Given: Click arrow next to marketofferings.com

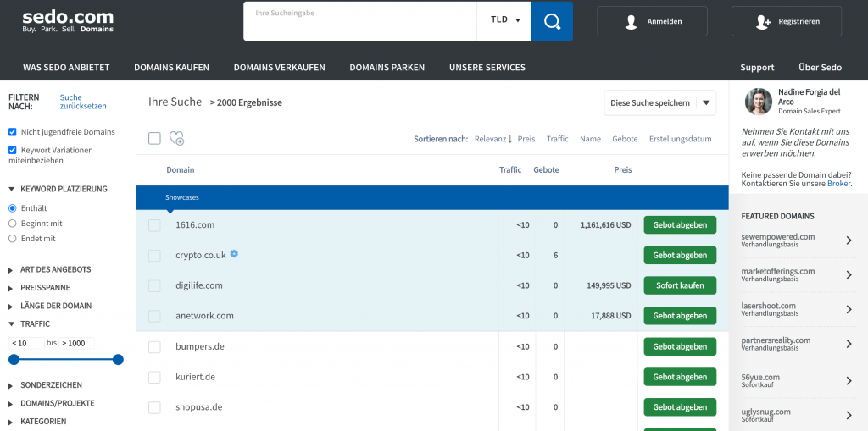Looking at the screenshot, I should 849,274.
